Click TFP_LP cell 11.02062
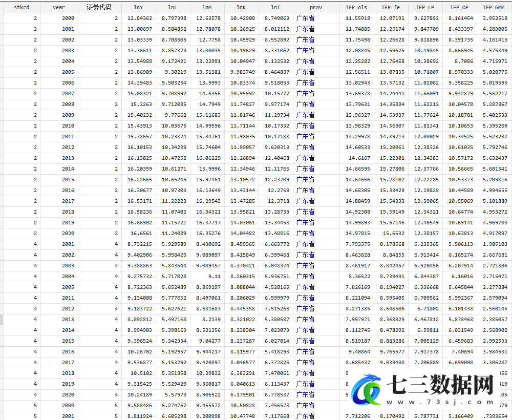512x420 pixels. click(425, 83)
